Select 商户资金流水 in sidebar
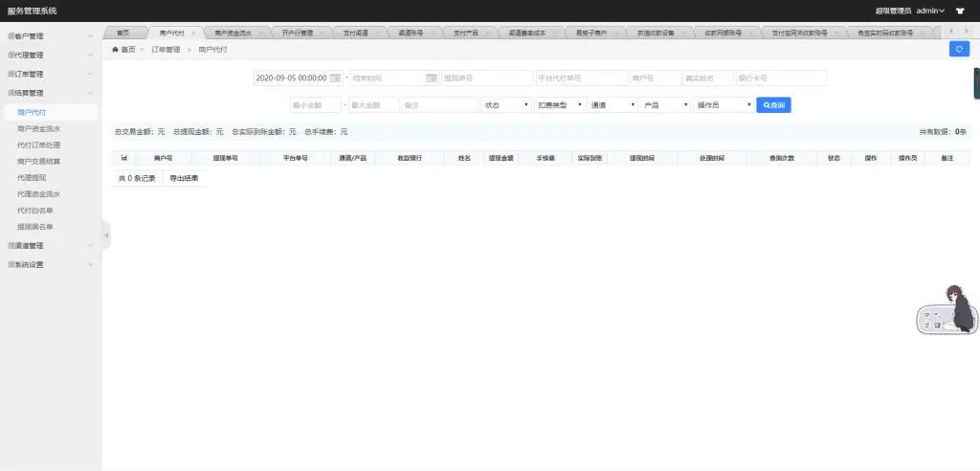The width and height of the screenshot is (980, 471). tap(39, 129)
